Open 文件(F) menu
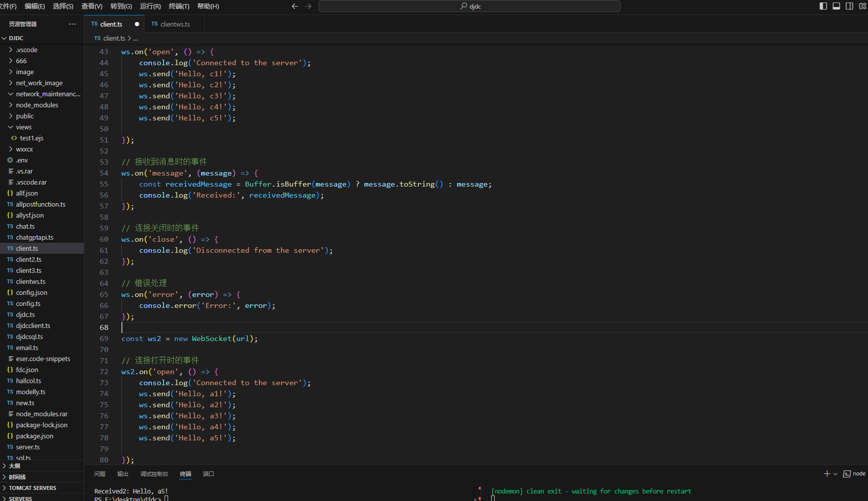Screen dimensions: 868x501 (x=8, y=6)
